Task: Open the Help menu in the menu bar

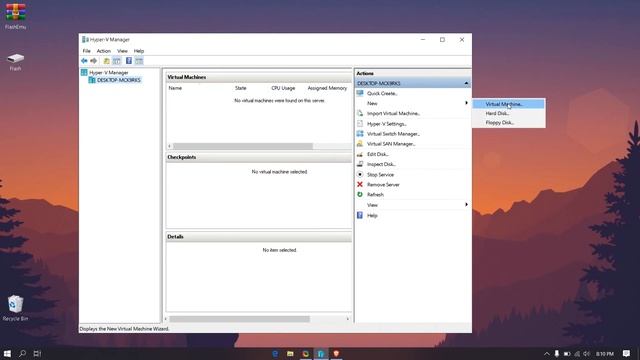Action: 139,51
